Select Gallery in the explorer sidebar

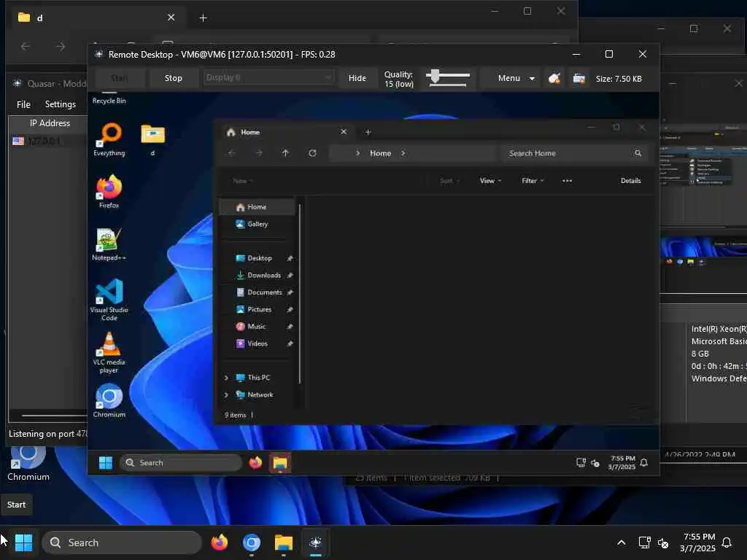click(x=258, y=224)
